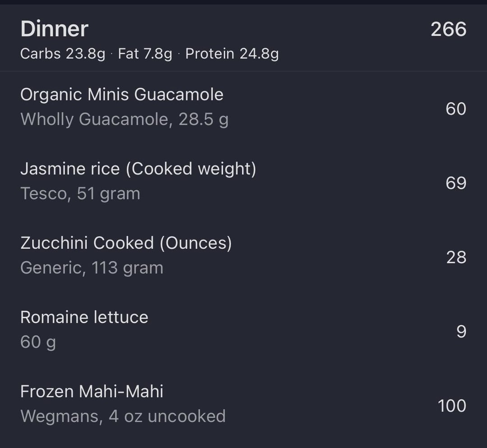Select the Fat 7.8g macro label
This screenshot has height=448, width=487.
tap(145, 54)
